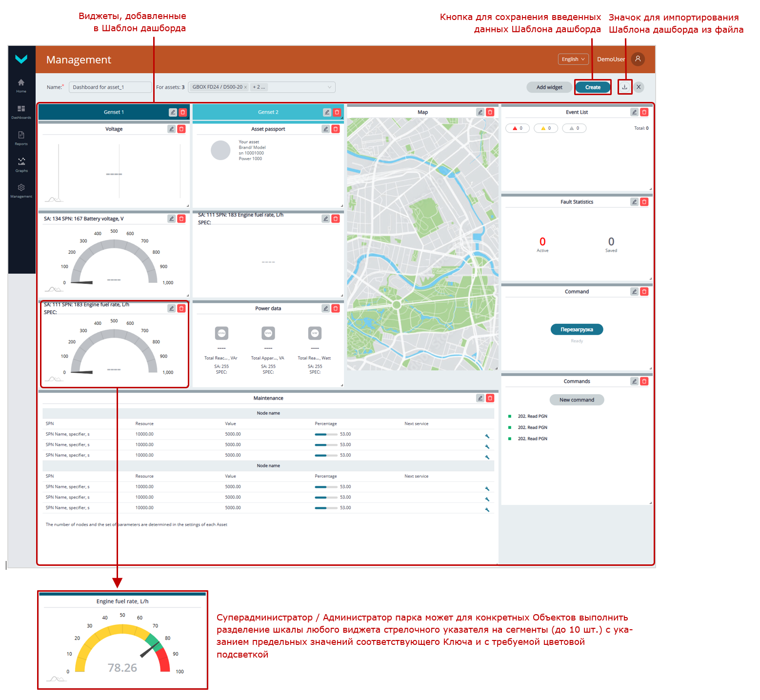This screenshot has width=760, height=700.
Task: Edit the Power data widget
Action: (x=325, y=308)
